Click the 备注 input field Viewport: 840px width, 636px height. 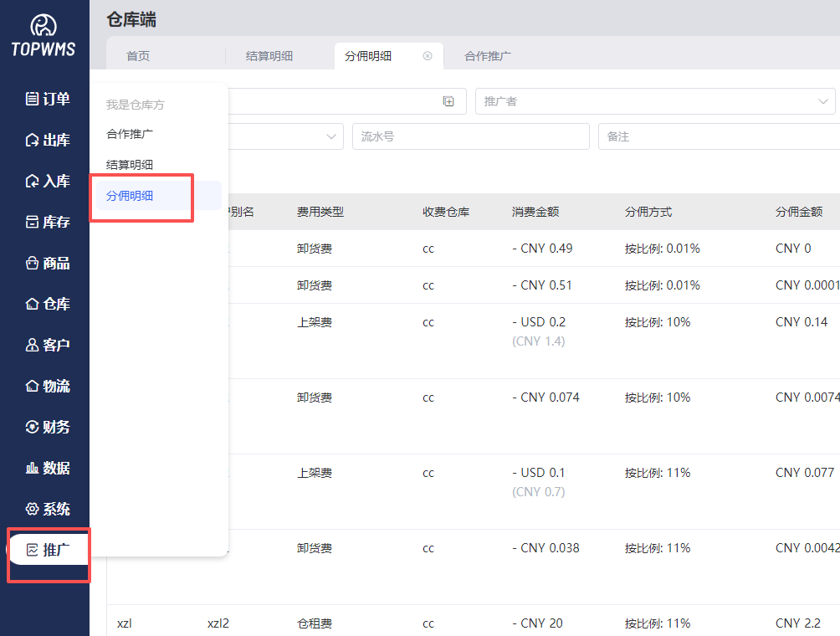pyautogui.click(x=718, y=136)
